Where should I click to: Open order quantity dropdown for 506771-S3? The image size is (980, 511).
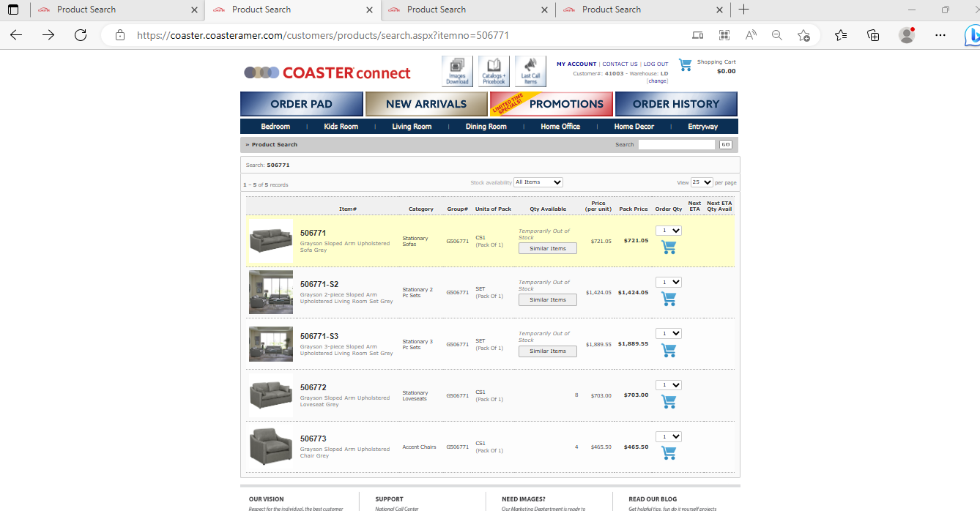[x=669, y=333]
